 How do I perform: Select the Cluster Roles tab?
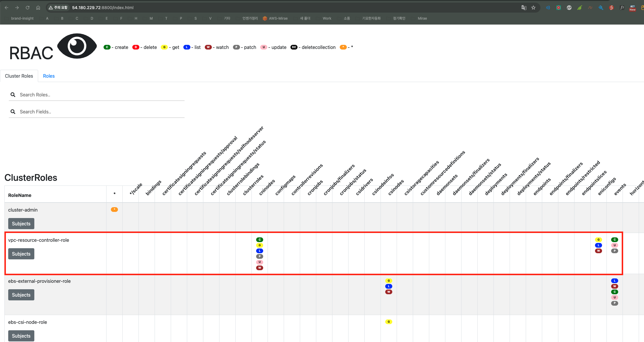19,76
